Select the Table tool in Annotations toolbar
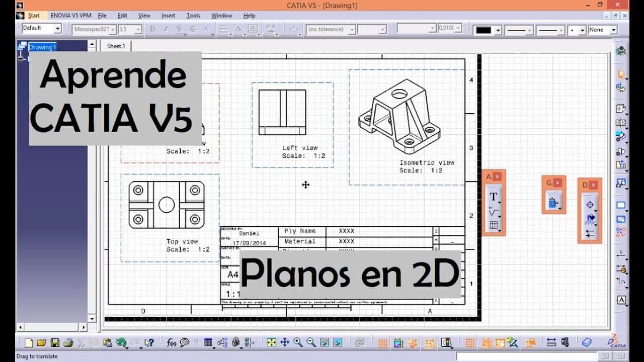 tap(494, 225)
